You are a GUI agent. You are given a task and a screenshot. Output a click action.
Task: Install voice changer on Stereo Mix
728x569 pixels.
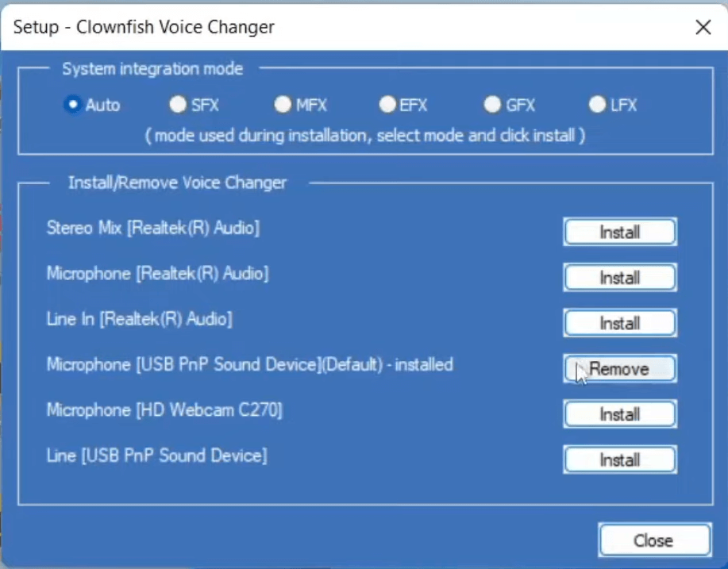(x=619, y=233)
